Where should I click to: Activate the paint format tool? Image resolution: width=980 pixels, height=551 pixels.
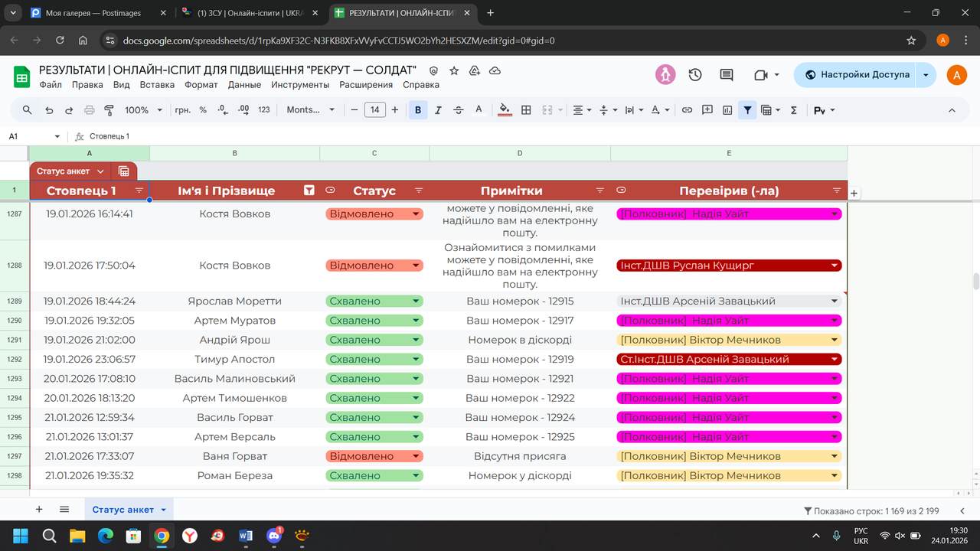tap(109, 110)
